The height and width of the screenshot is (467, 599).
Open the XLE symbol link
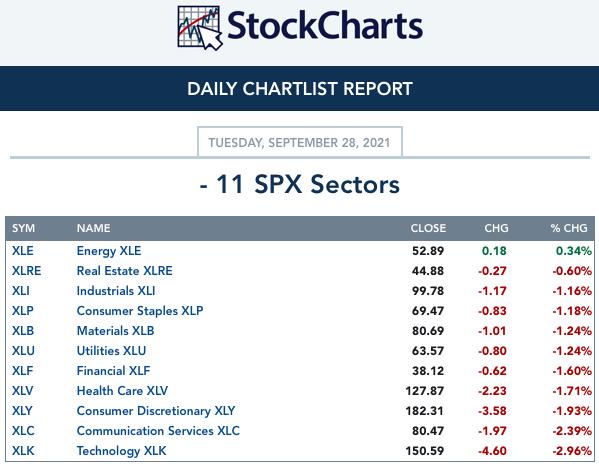[23, 251]
